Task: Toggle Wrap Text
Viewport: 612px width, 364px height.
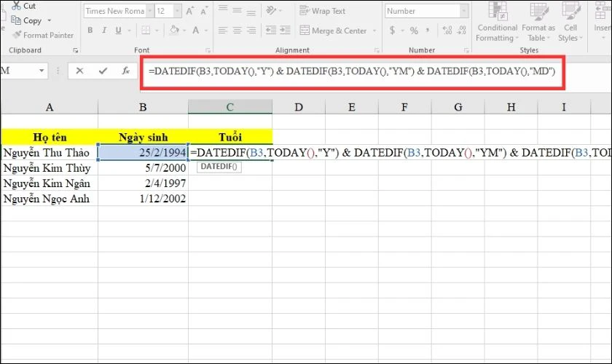Action: pyautogui.click(x=323, y=11)
